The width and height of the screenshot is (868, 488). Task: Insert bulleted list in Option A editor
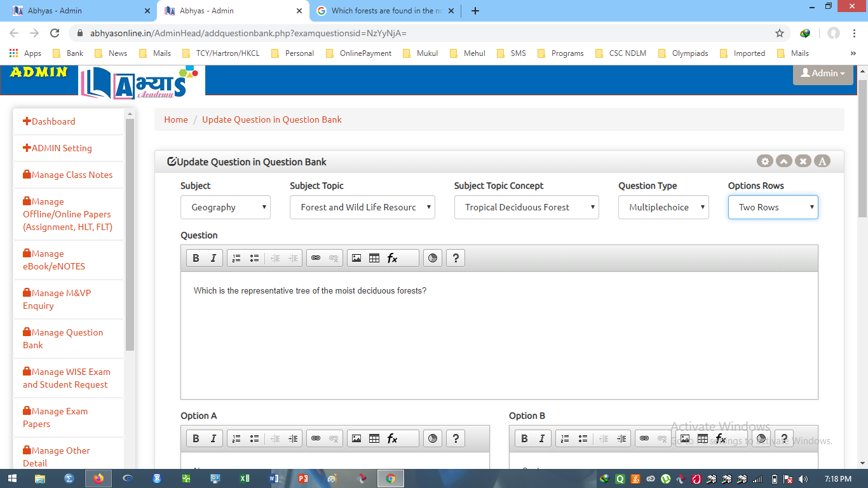254,438
